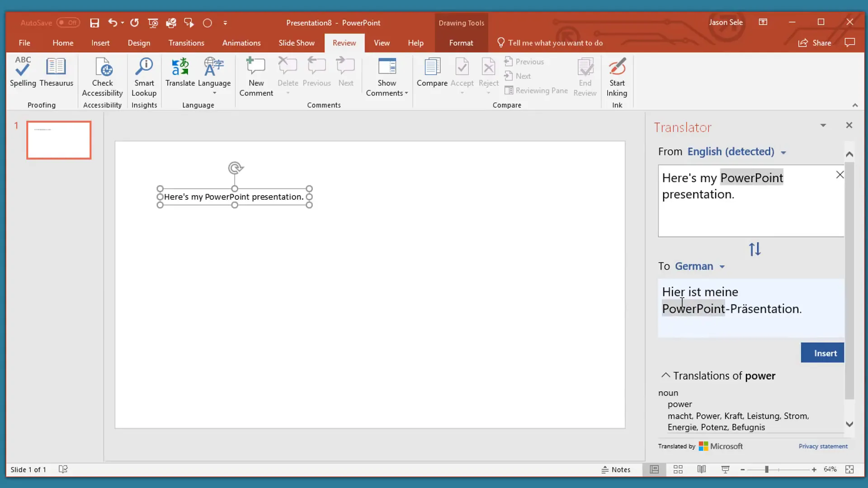Click Start Inking
The height and width of the screenshot is (488, 868).
click(x=617, y=77)
